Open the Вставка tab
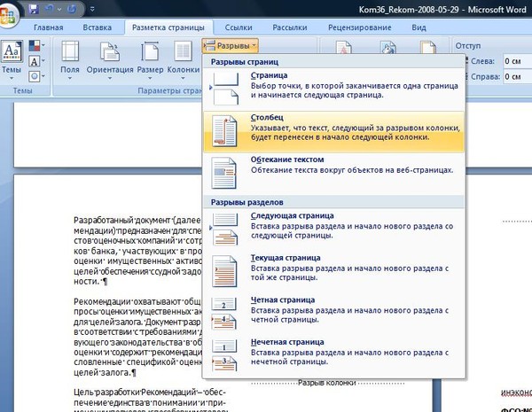The width and height of the screenshot is (532, 412). [98, 27]
